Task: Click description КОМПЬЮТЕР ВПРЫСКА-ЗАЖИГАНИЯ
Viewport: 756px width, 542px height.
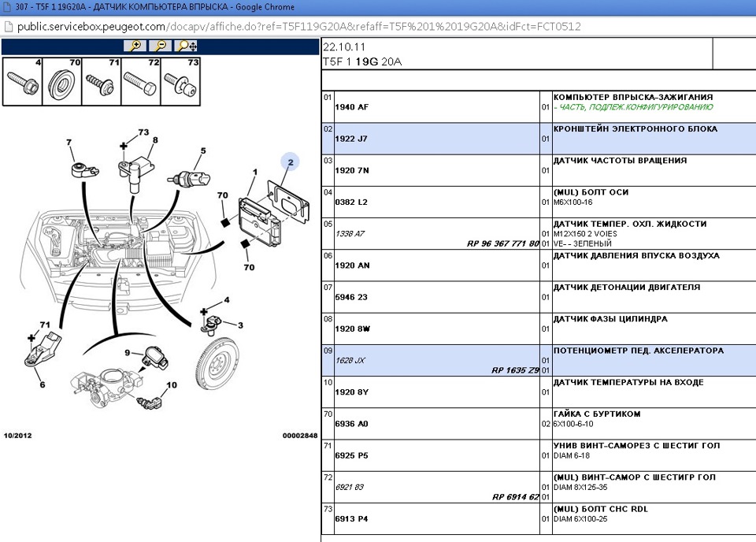Action: click(633, 97)
